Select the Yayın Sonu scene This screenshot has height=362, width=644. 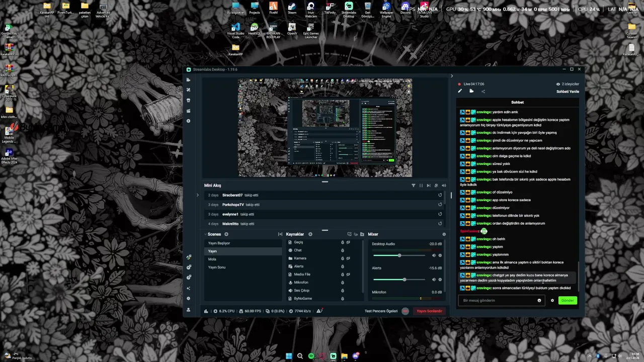click(243, 267)
